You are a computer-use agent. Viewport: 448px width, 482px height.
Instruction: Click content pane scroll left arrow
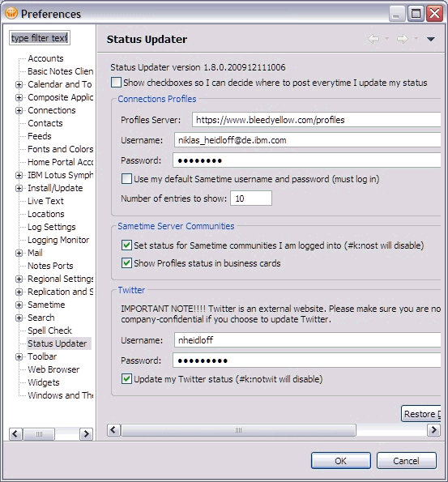113,429
